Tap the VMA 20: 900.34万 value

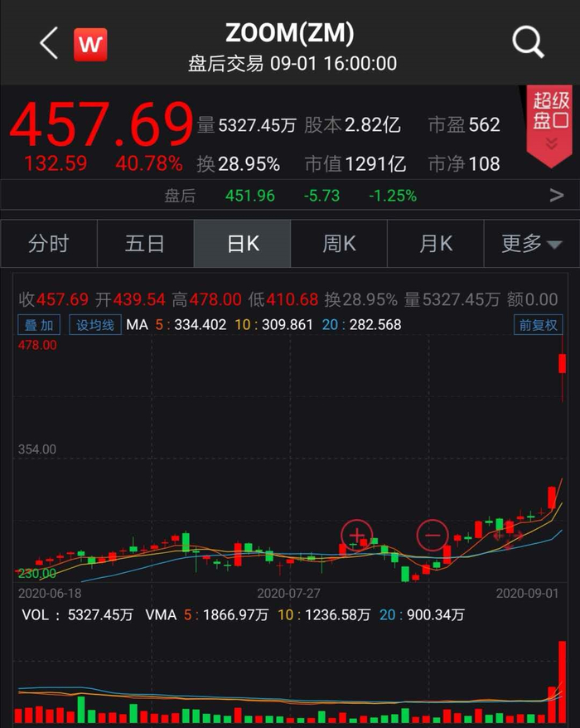[422, 615]
